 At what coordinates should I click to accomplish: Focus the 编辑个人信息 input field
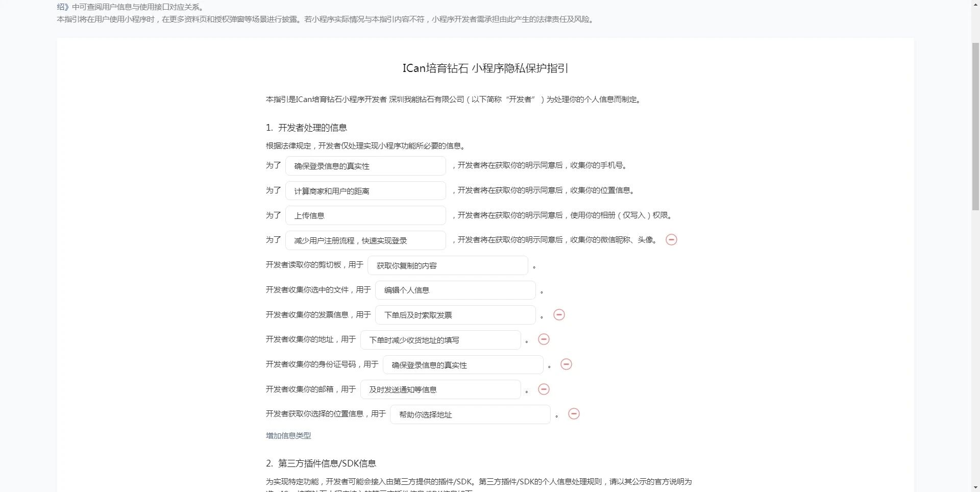point(455,290)
